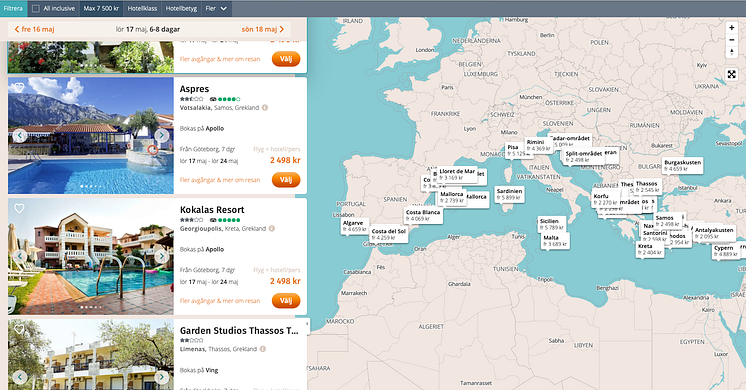Go to previous date fre 16 maj
Screen dimensions: 746x390
[x=34, y=29]
